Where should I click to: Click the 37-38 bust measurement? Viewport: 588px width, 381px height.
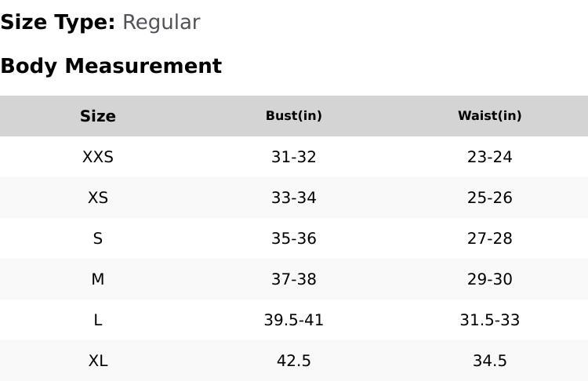point(294,279)
